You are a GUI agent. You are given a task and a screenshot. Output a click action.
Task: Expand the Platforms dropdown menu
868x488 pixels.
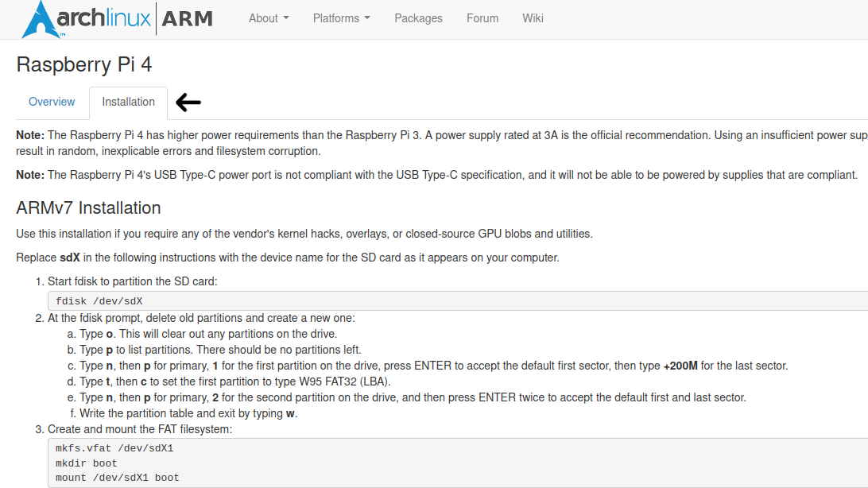[342, 18]
